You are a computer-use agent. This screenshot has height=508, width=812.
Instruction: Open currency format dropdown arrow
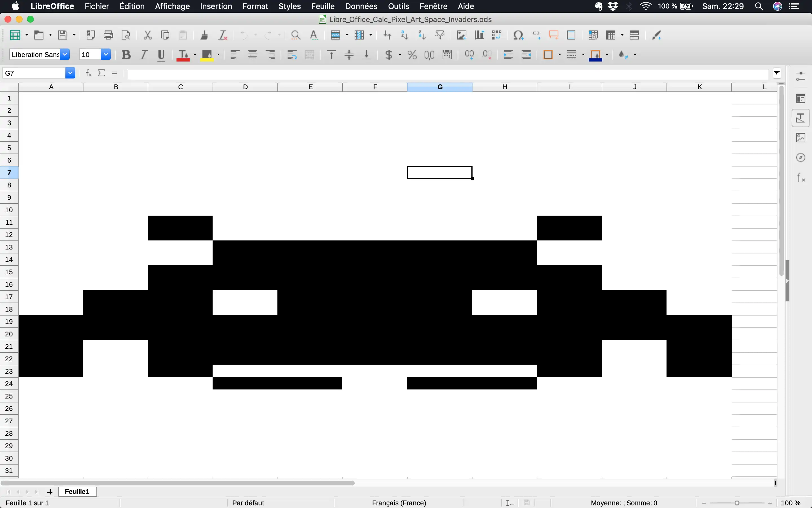coord(400,55)
